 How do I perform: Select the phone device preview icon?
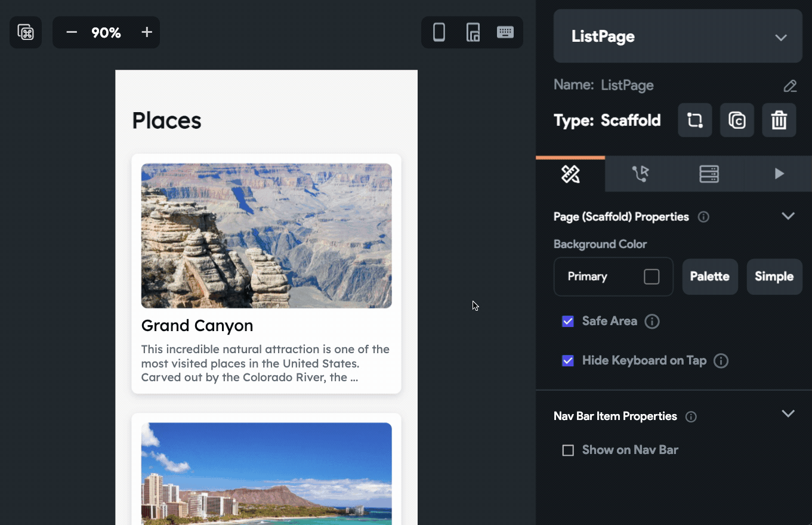tap(439, 32)
